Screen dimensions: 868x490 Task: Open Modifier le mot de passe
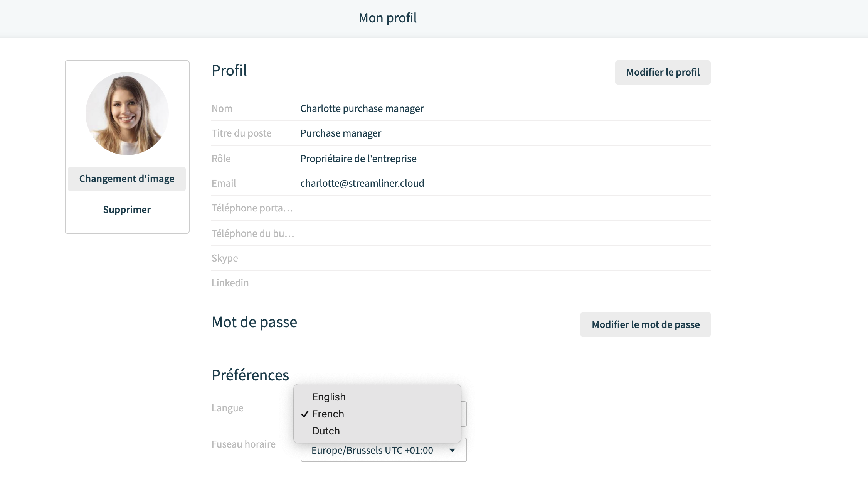645,324
